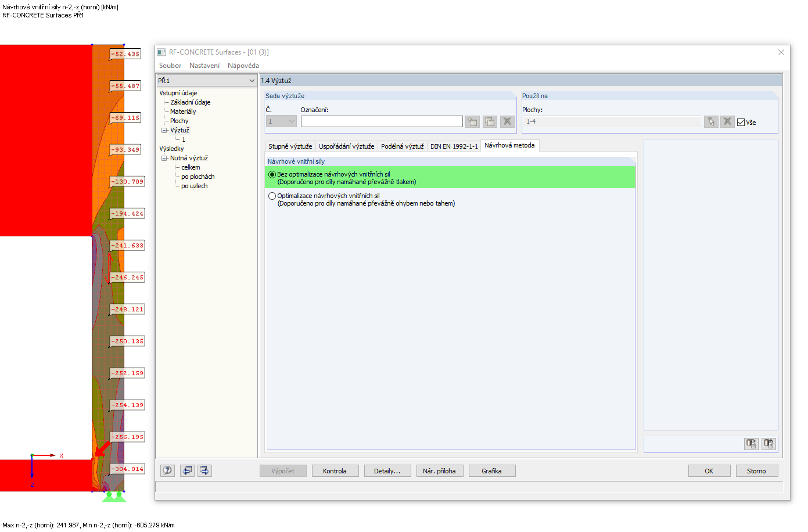The height and width of the screenshot is (532, 808).
Task: Click the -93.349 value label
Action: tap(125, 150)
